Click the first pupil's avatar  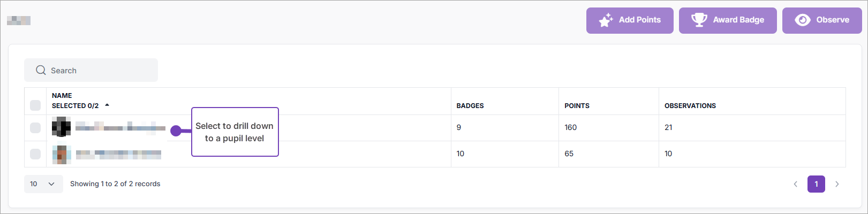(x=61, y=128)
